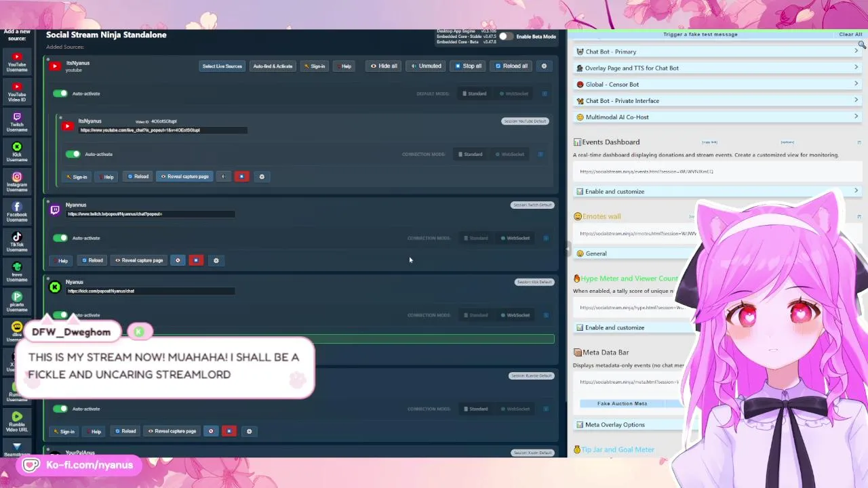
Task: Click mute icon button in Rumble source row
Action: (x=210, y=431)
